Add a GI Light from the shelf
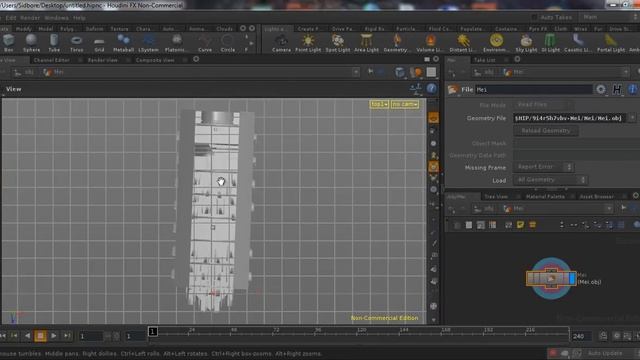The image size is (640, 360). (551, 43)
